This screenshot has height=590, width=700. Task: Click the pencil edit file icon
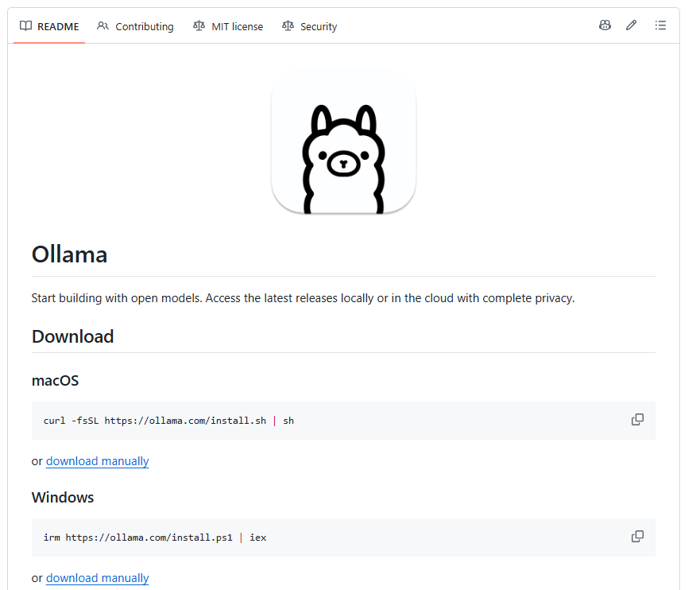click(x=631, y=25)
